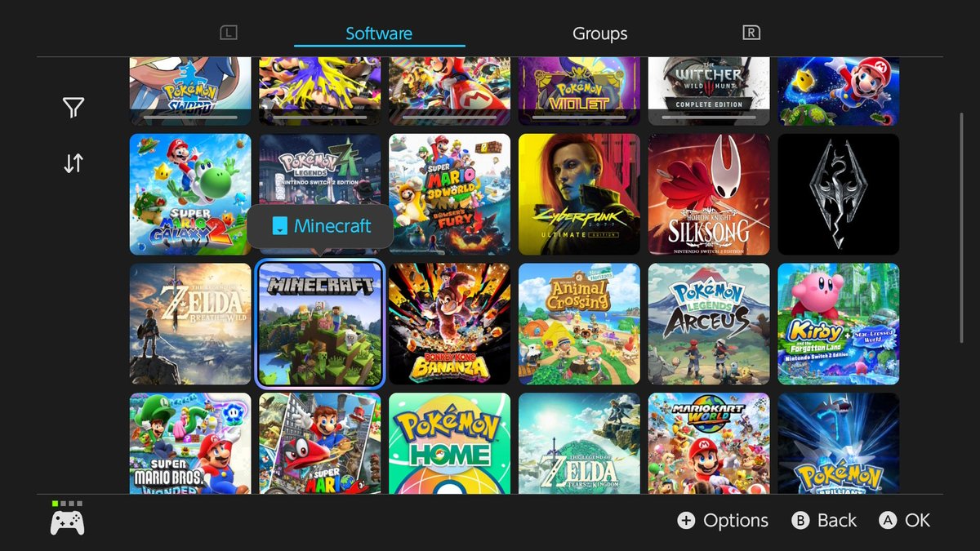Viewport: 980px width, 551px height.
Task: Switch to the Software tab
Action: [379, 33]
